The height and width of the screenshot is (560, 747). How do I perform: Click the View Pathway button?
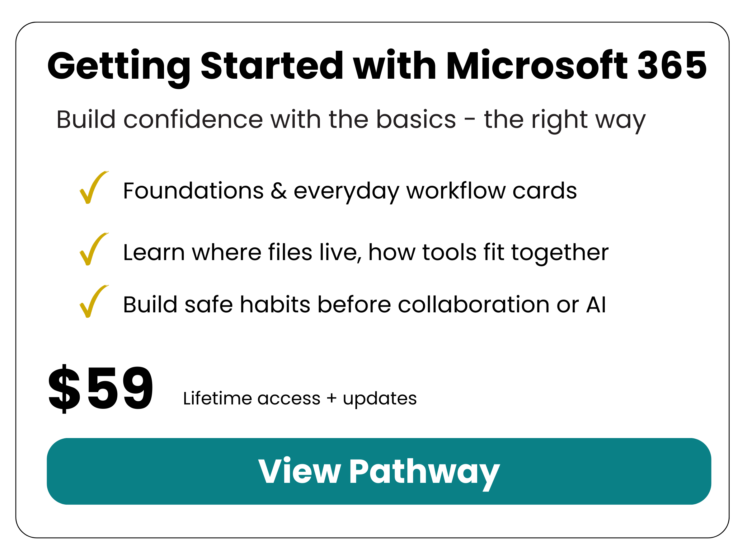[x=379, y=471]
